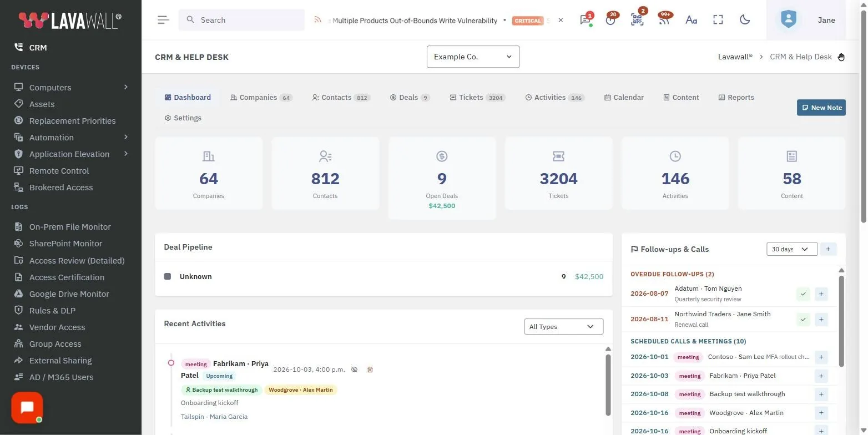
Task: Switch to the Tickets tab
Action: click(477, 98)
